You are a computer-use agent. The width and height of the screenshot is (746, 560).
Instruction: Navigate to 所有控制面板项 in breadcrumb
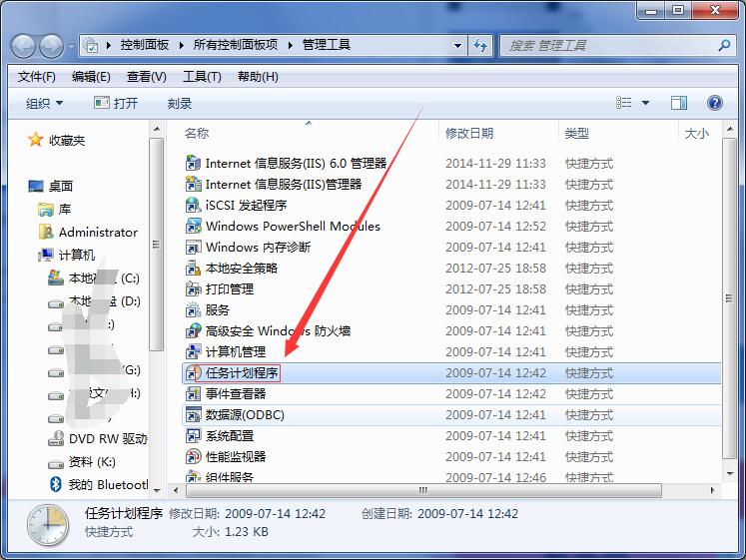[x=236, y=45]
